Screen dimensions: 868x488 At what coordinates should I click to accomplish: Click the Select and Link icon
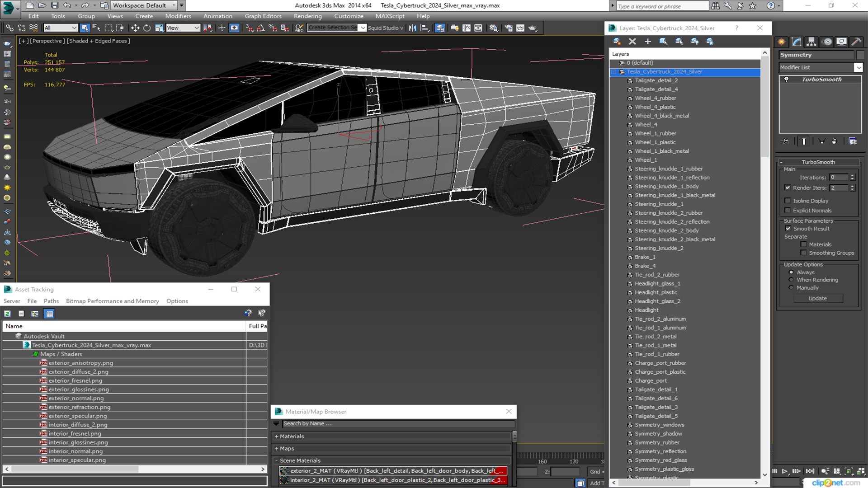[9, 28]
